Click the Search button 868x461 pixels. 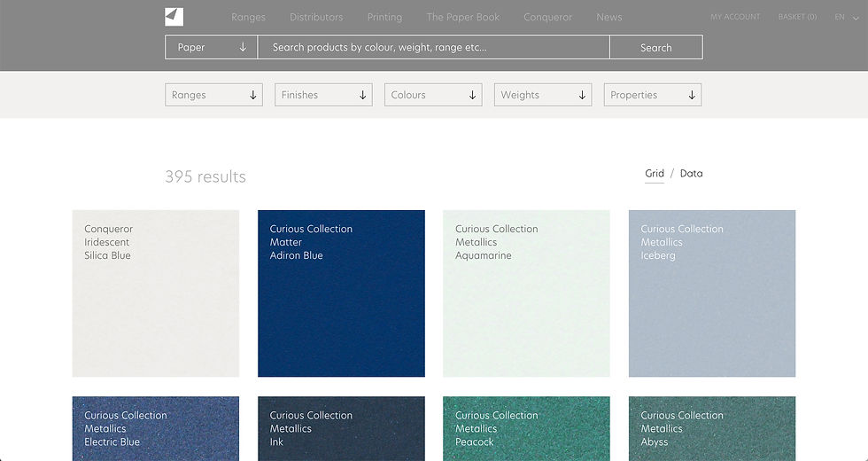click(656, 47)
